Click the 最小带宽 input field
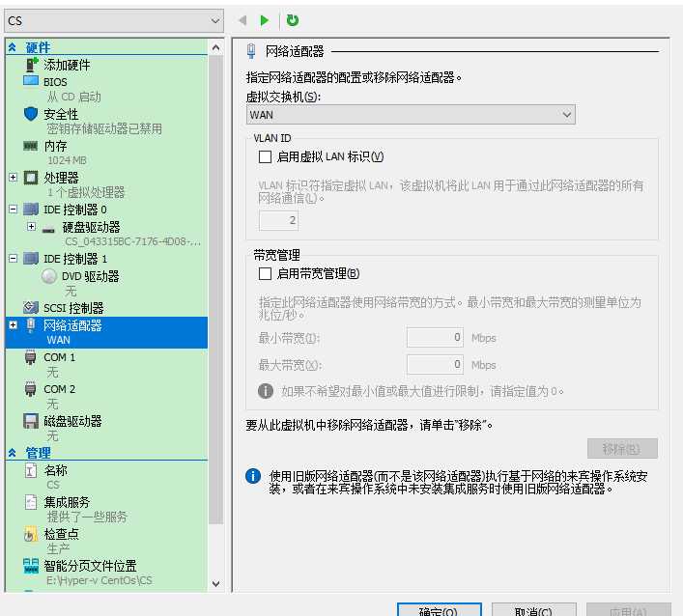 pos(435,337)
